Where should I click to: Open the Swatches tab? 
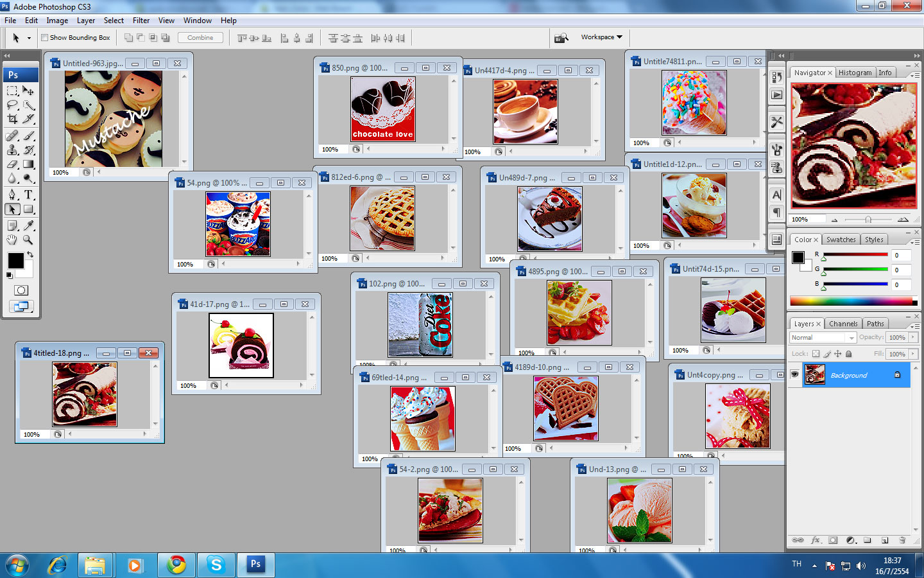pyautogui.click(x=841, y=240)
